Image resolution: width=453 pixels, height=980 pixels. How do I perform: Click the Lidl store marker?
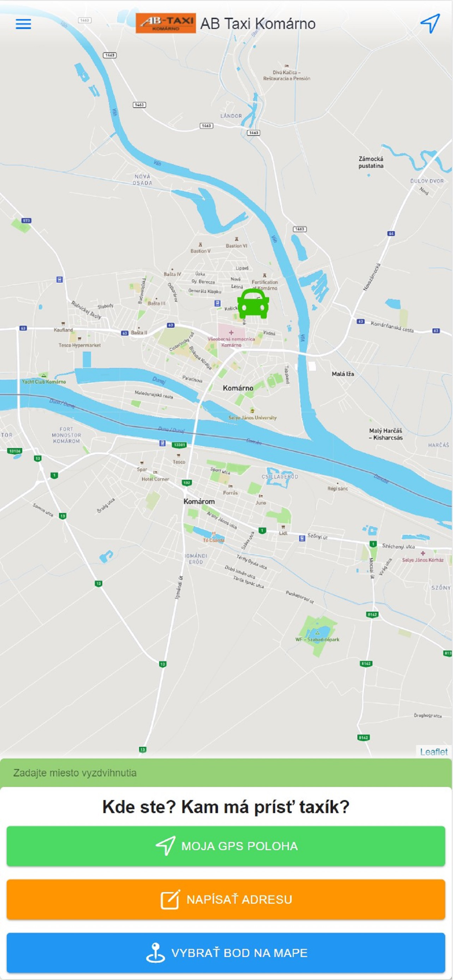click(x=283, y=527)
